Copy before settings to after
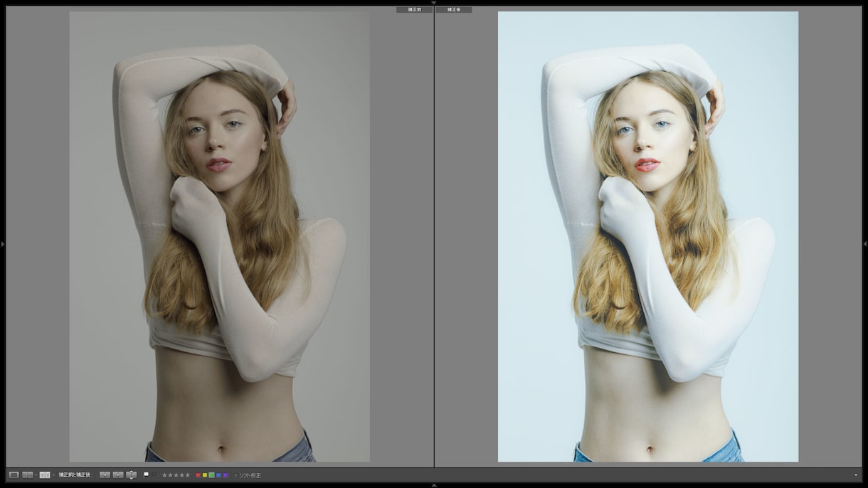 (105, 474)
